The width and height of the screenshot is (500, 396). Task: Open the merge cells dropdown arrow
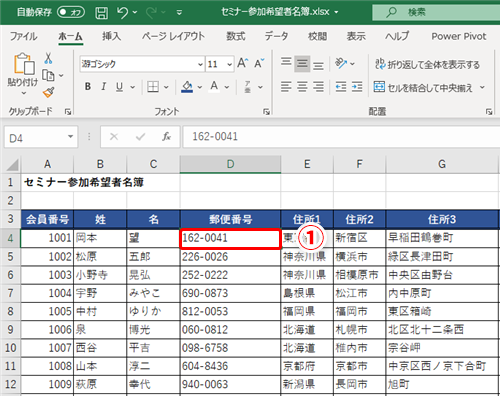coord(482,87)
